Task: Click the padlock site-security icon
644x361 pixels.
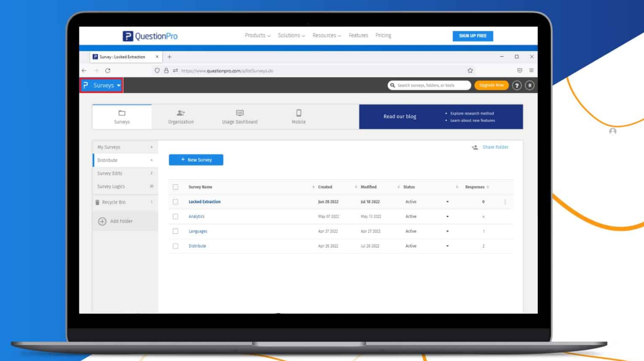Action: pyautogui.click(x=166, y=71)
